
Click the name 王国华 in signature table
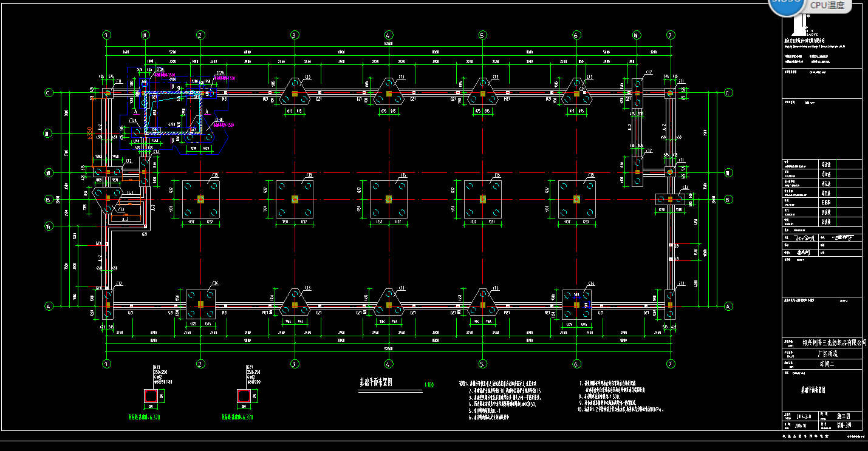(x=826, y=203)
